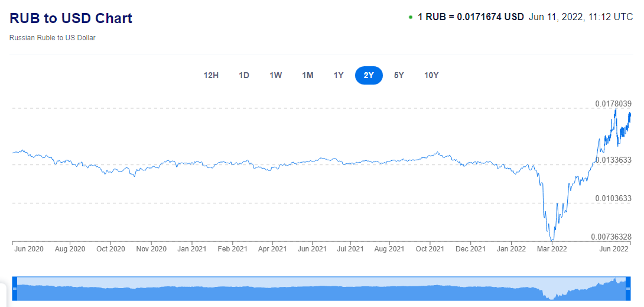644x307 pixels.
Task: Click the 0.00736328 low value label
Action: [612, 237]
